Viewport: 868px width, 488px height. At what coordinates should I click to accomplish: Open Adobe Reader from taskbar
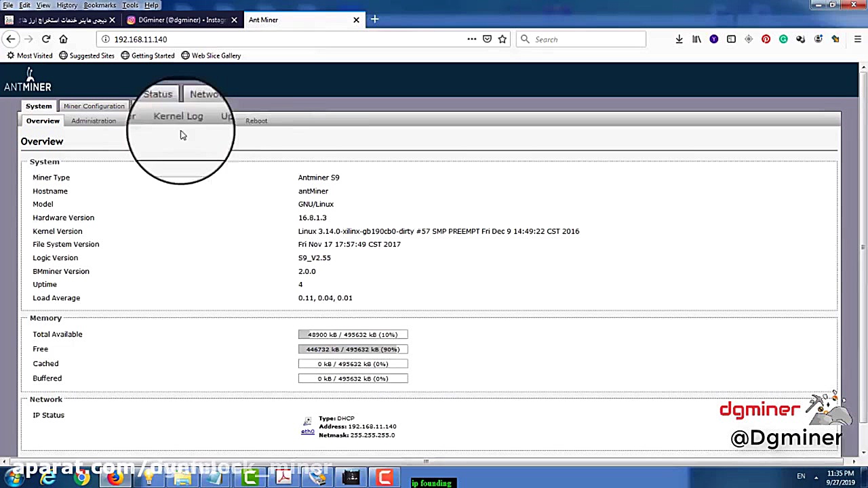coord(283,478)
